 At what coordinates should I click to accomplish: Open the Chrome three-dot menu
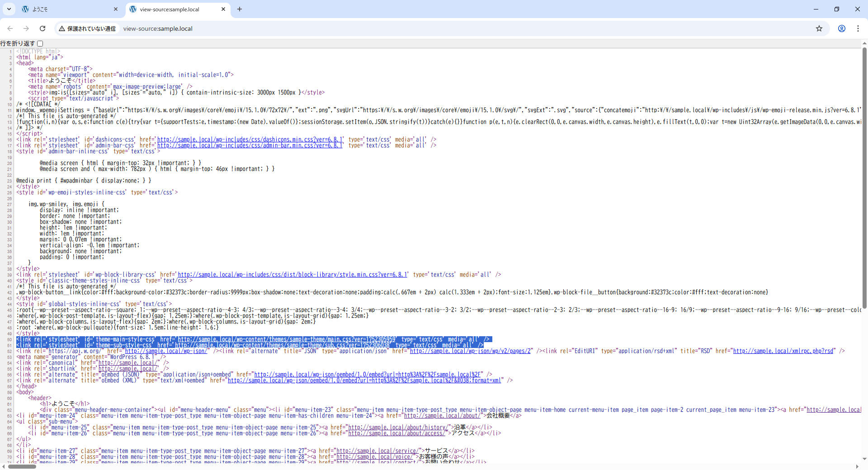(858, 28)
